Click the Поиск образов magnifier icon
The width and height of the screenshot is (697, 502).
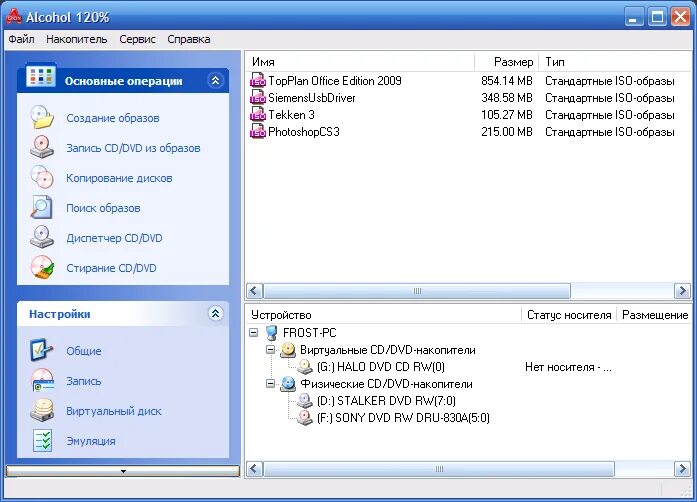42,207
